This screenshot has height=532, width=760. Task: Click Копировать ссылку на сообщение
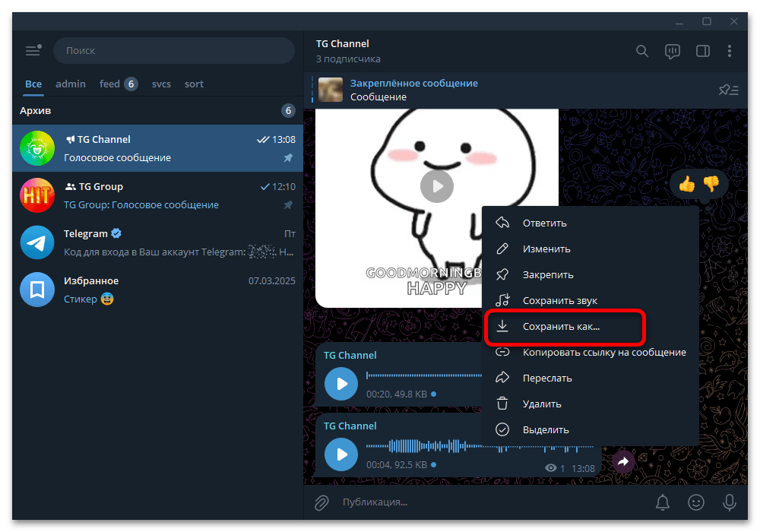[x=590, y=352]
